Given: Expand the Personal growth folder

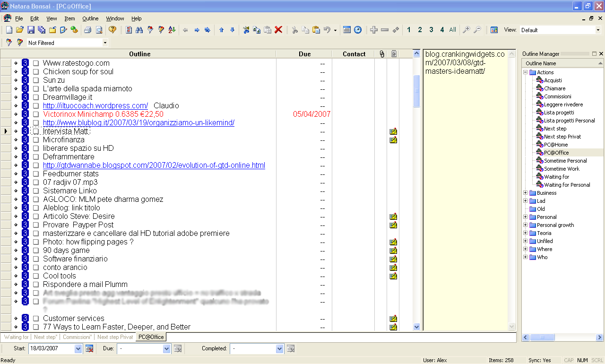Looking at the screenshot, I should click(525, 225).
